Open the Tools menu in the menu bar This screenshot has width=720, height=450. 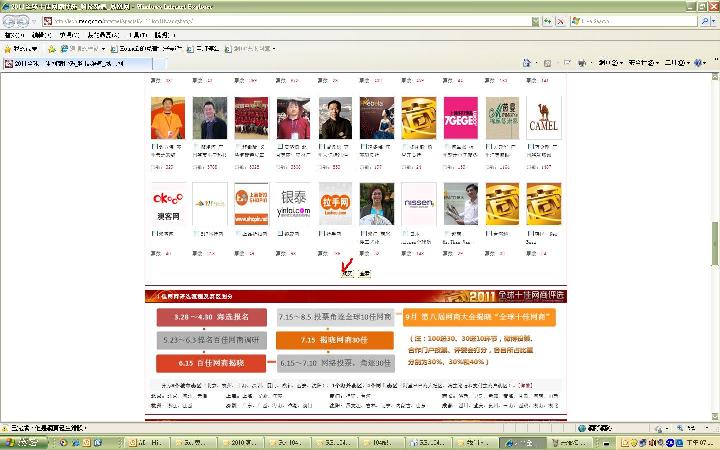[x=137, y=35]
